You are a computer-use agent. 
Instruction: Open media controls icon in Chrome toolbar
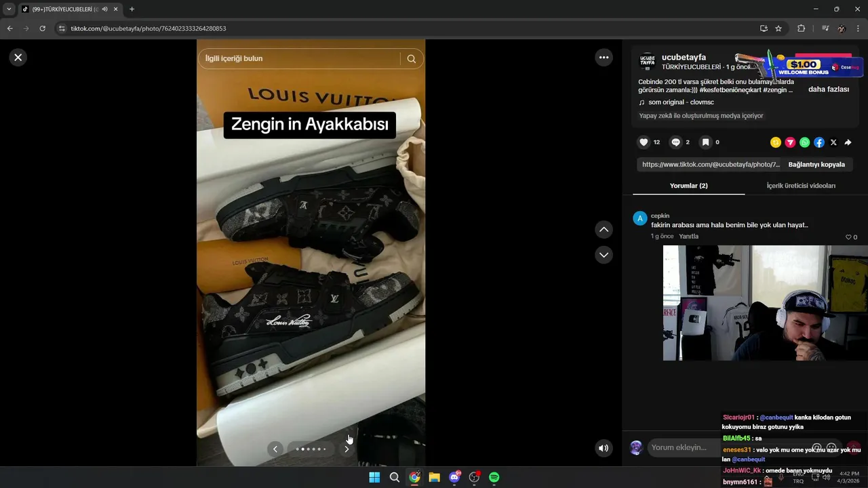point(825,28)
